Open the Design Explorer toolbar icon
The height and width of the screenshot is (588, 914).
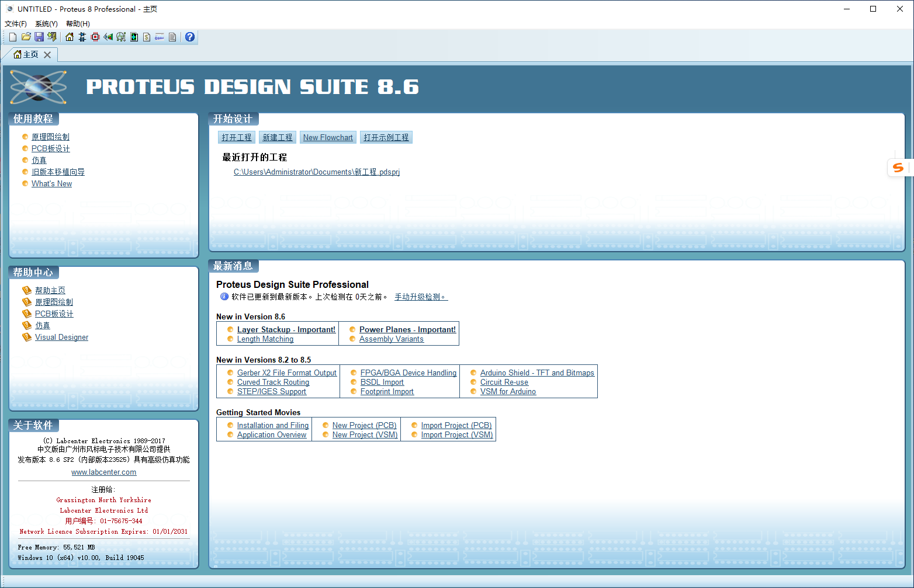pos(134,37)
